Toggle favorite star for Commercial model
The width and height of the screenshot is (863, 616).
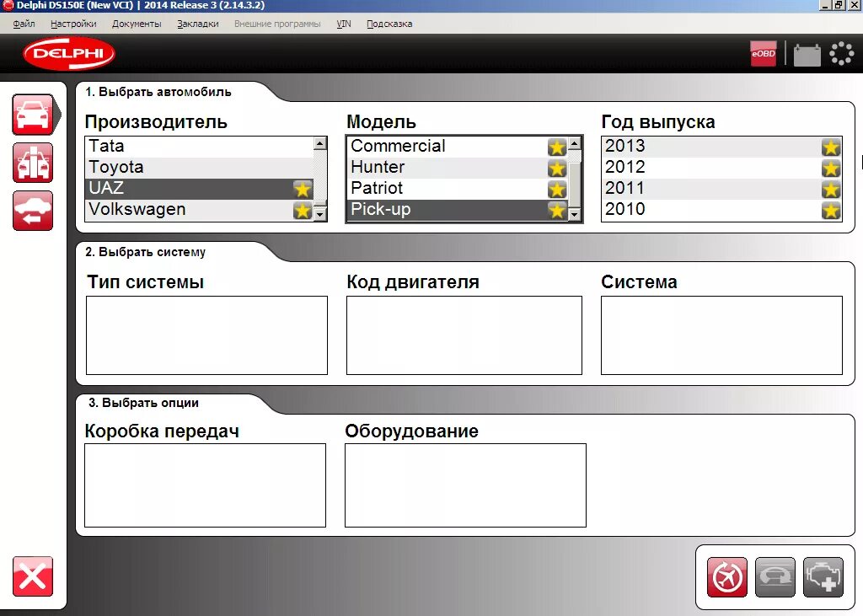pos(557,147)
